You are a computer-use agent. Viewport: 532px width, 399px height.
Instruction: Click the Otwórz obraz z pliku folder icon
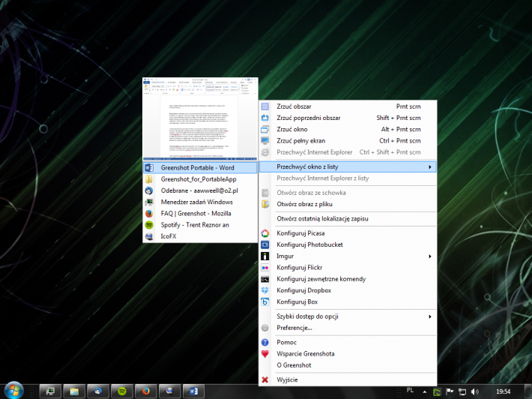(265, 204)
